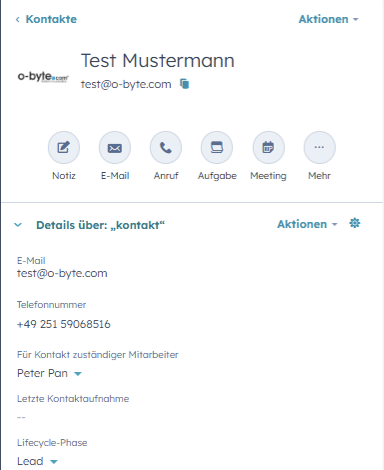Compose an email via the E-Mail icon
This screenshot has width=384, height=470.
point(115,147)
